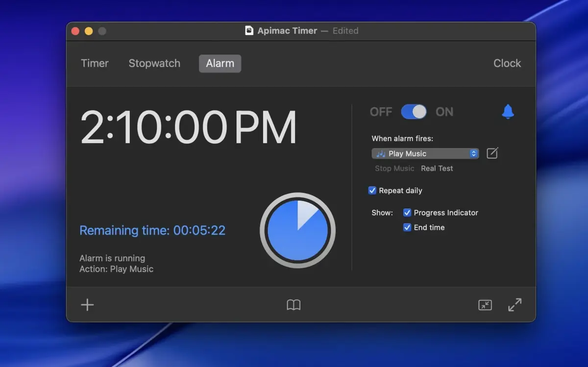Screen dimensions: 588x367
Task: Disable the Progress Indicator display
Action: click(x=407, y=213)
